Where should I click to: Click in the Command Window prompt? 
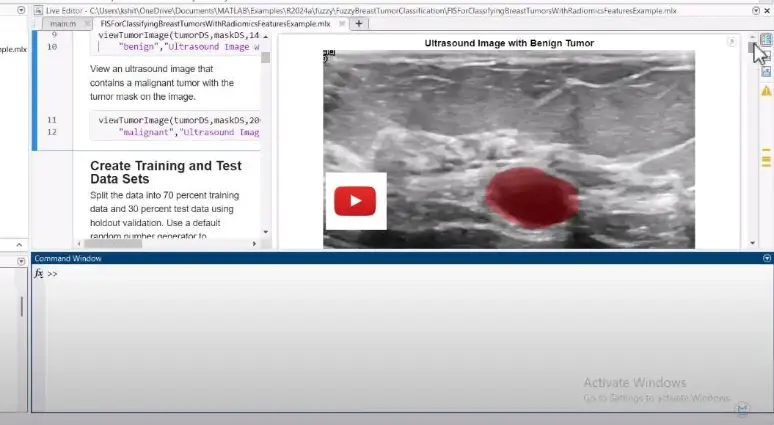pos(300,274)
